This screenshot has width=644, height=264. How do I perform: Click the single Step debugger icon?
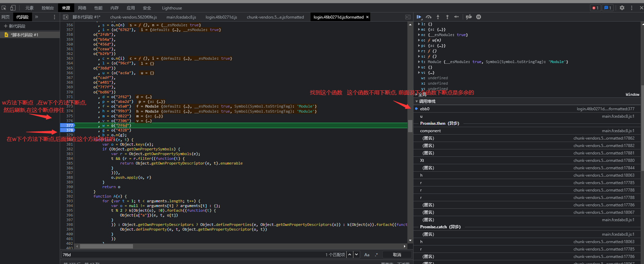coord(456,17)
